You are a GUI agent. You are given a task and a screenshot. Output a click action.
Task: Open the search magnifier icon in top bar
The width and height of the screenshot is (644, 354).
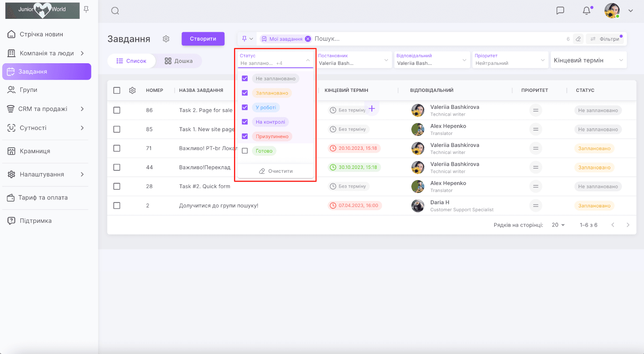115,11
